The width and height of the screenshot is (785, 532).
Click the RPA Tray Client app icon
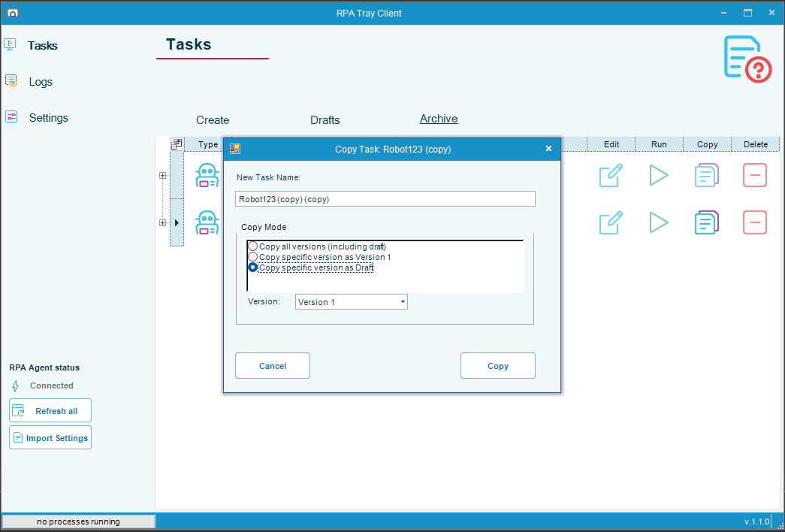tap(13, 13)
